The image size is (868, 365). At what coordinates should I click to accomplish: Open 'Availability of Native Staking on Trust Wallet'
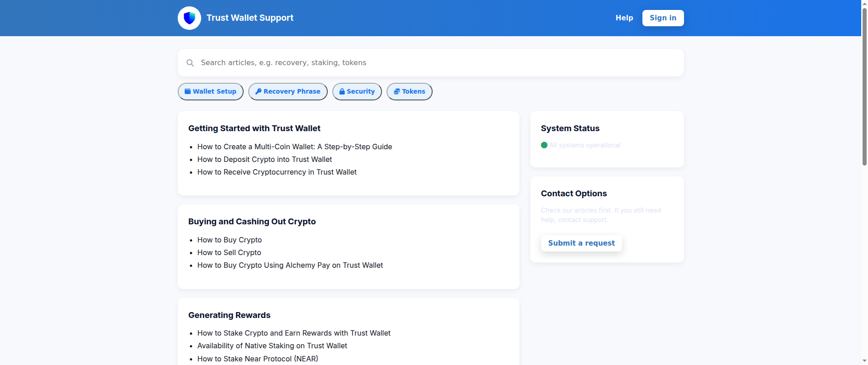(272, 346)
